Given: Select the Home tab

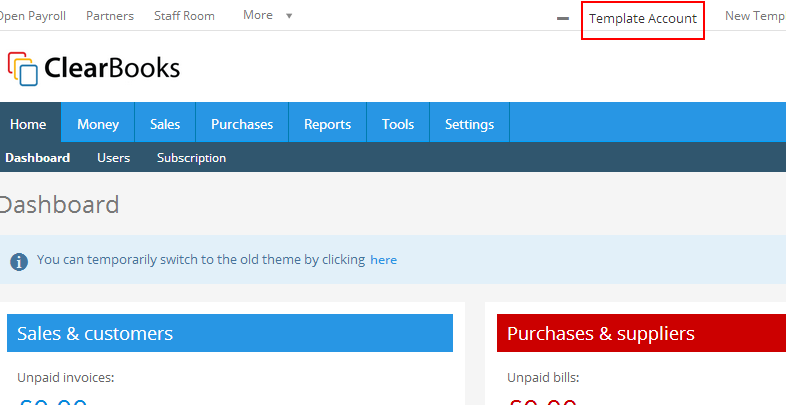Looking at the screenshot, I should click(28, 124).
